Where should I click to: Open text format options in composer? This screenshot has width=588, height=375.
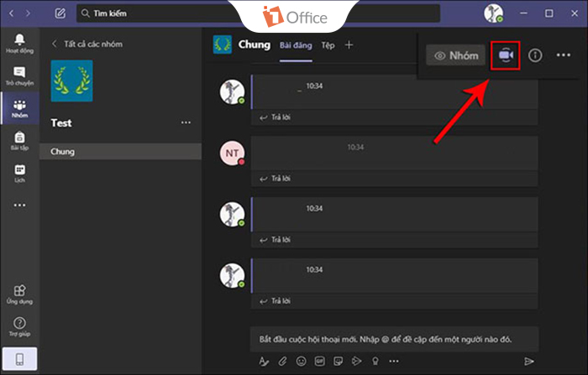tap(264, 361)
